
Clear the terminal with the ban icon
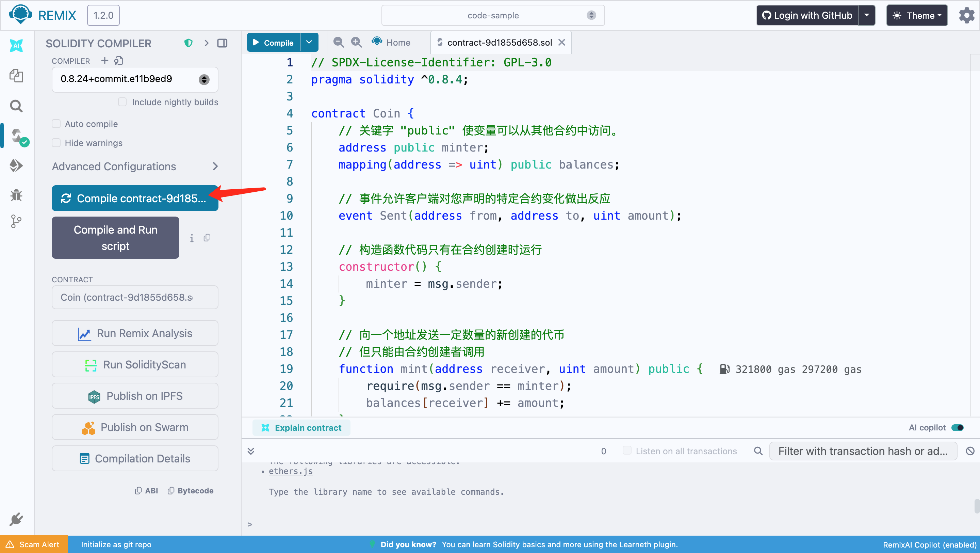coord(970,451)
